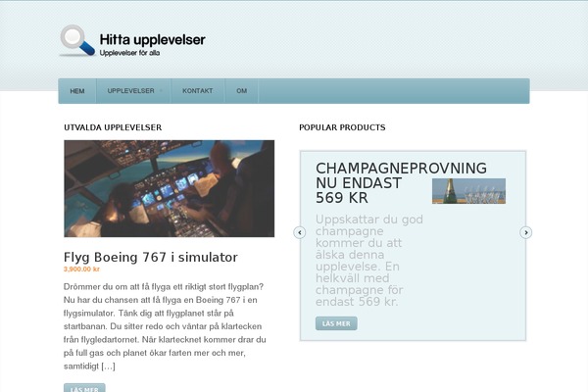This screenshot has width=588, height=392.
Task: Click the Champagneprovning nu endast 569 kr heading
Action: pos(401,183)
